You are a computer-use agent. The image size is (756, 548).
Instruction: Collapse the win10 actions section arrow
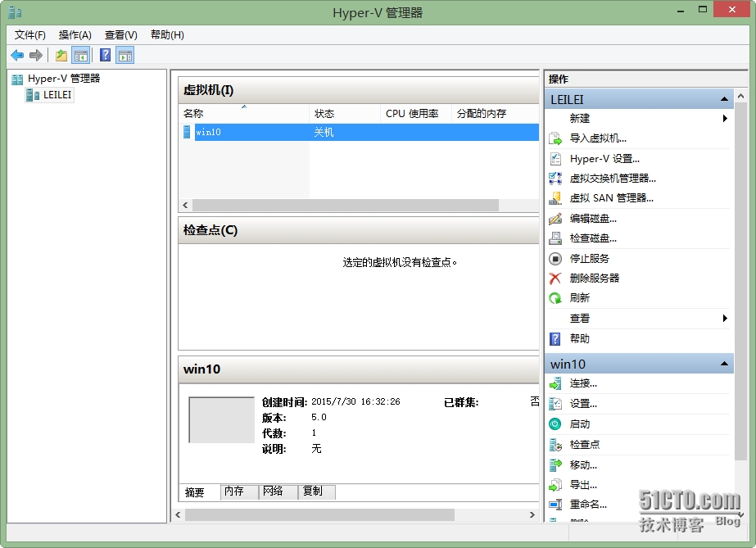724,364
